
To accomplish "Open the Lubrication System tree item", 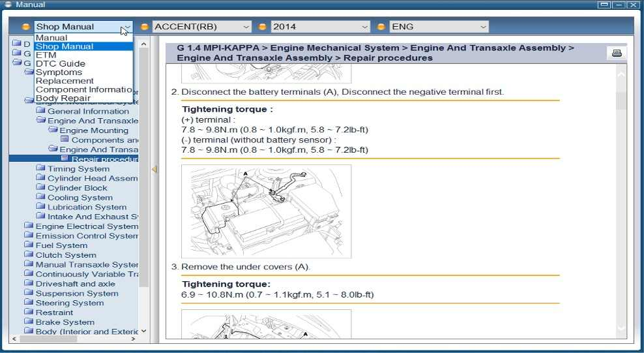I will (87, 207).
